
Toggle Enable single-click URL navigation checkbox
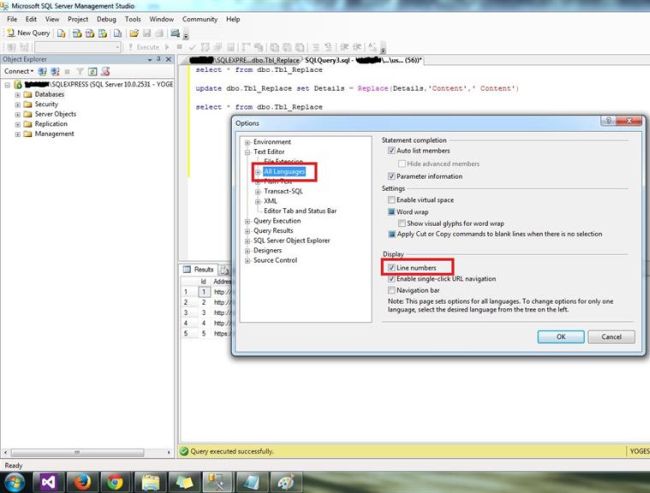point(391,279)
